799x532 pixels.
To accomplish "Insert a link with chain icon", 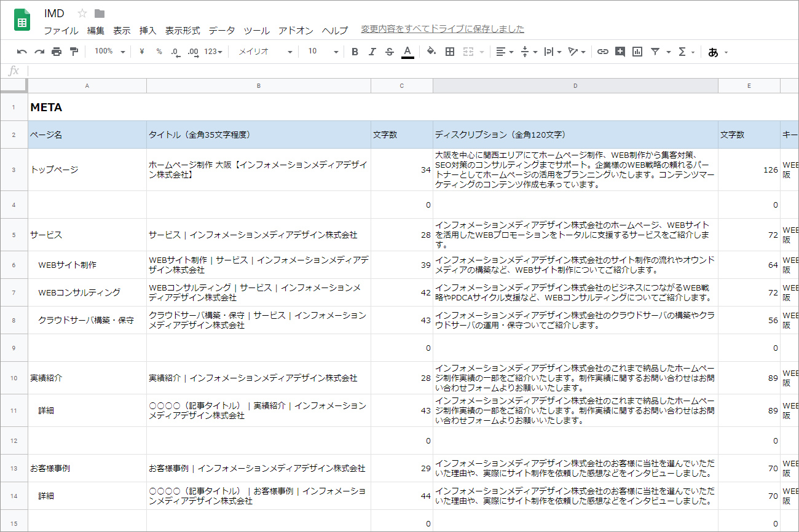I will pos(603,52).
